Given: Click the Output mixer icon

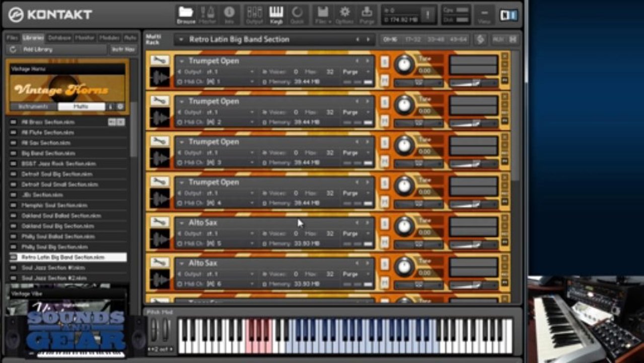Looking at the screenshot, I should click(254, 15).
